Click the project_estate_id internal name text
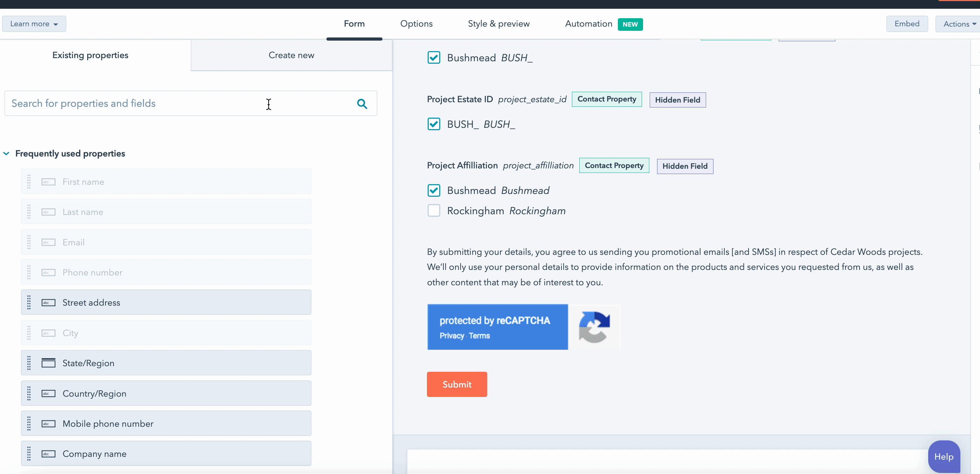The image size is (980, 474). [x=532, y=99]
